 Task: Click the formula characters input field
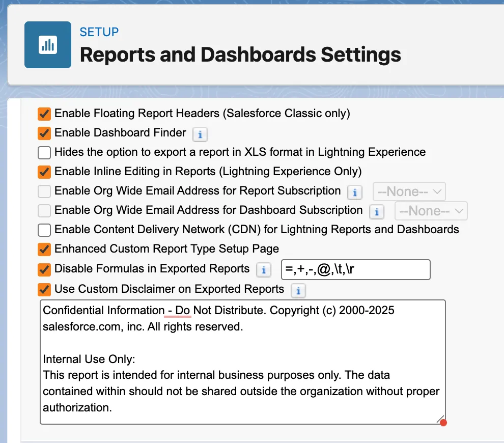coord(355,270)
